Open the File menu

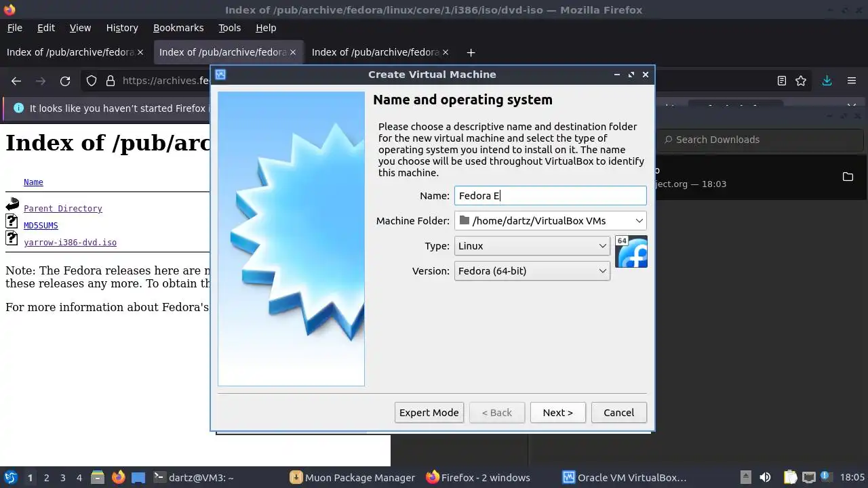(x=14, y=28)
